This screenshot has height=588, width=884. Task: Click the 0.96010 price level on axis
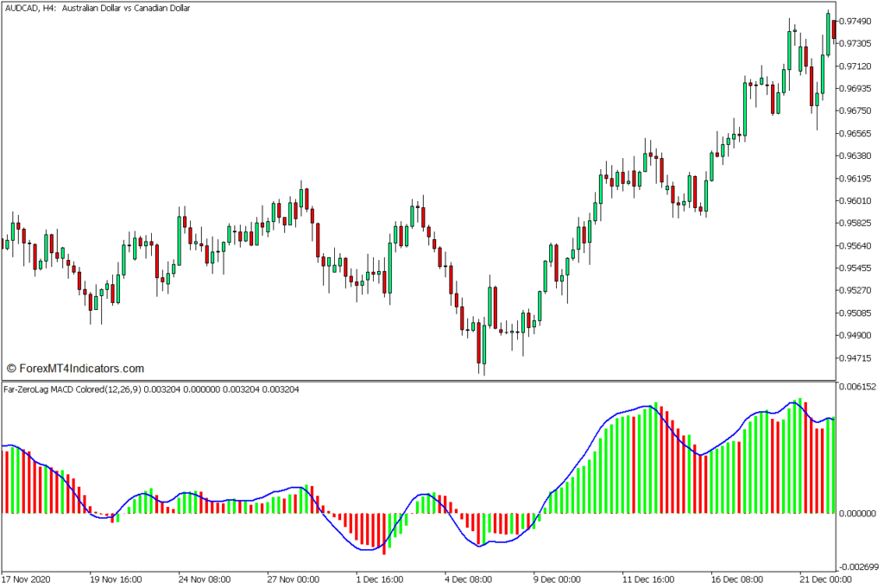[858, 201]
